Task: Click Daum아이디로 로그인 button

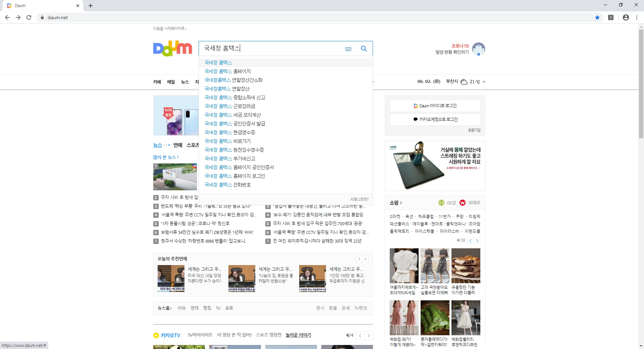Action: (435, 106)
